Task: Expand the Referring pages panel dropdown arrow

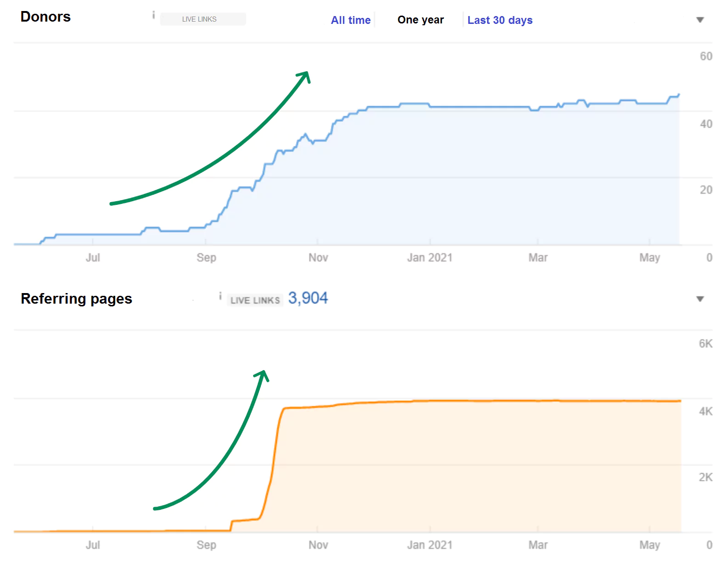Action: click(x=700, y=299)
